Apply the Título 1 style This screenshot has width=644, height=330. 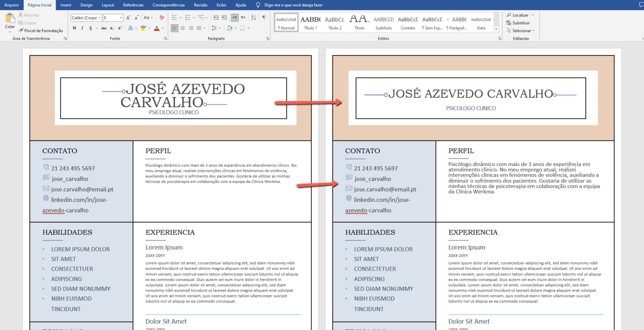click(x=310, y=23)
